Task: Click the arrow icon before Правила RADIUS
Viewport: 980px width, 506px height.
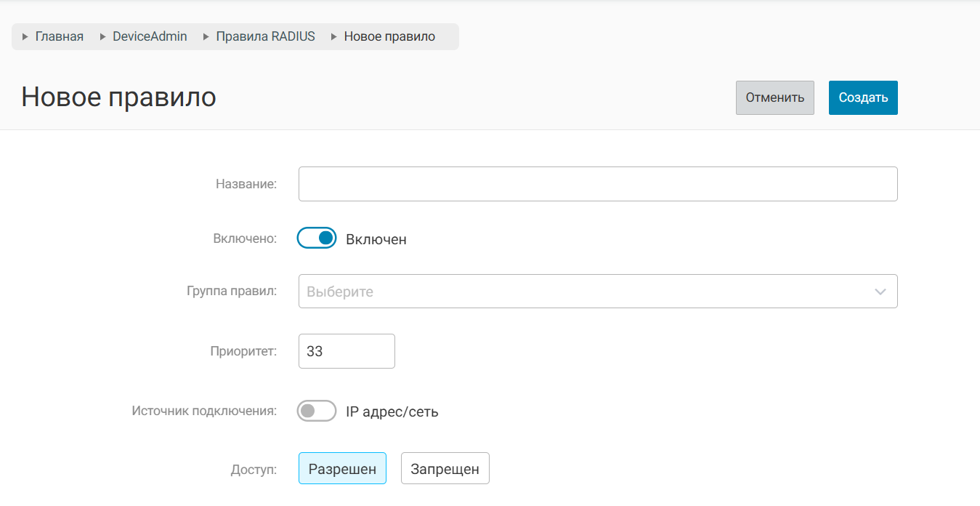Action: point(206,37)
